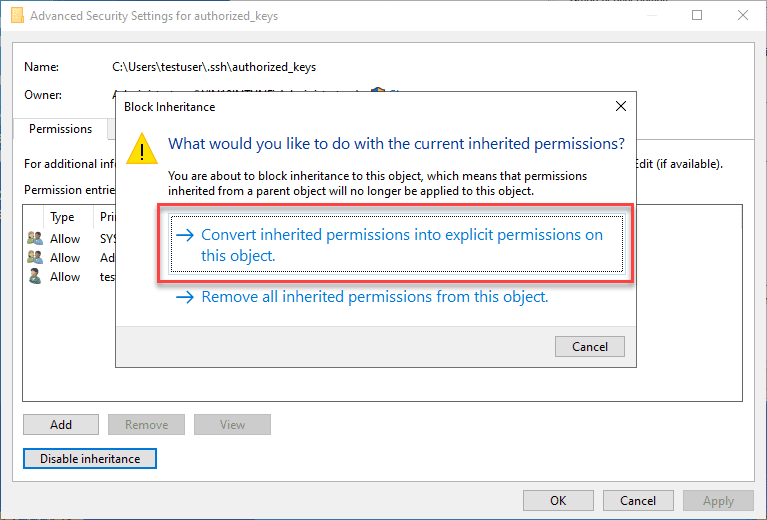Click the arrow beside Convert inherited permissions
Image resolution: width=767 pixels, height=520 pixels.
[x=185, y=236]
